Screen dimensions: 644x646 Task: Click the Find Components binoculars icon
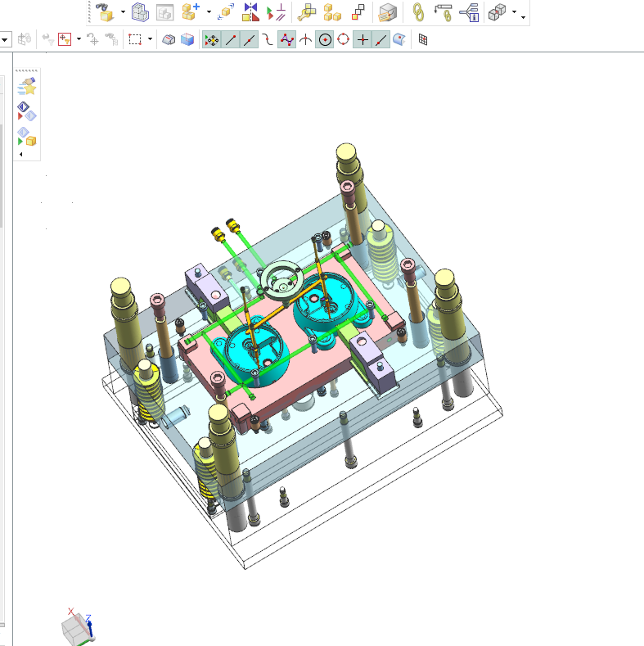(x=104, y=12)
